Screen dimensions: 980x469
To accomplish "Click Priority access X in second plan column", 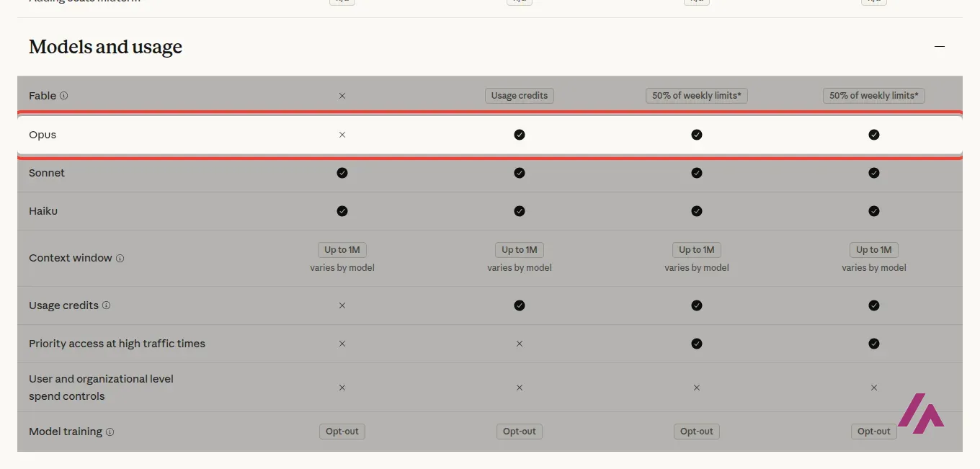I will tap(520, 344).
